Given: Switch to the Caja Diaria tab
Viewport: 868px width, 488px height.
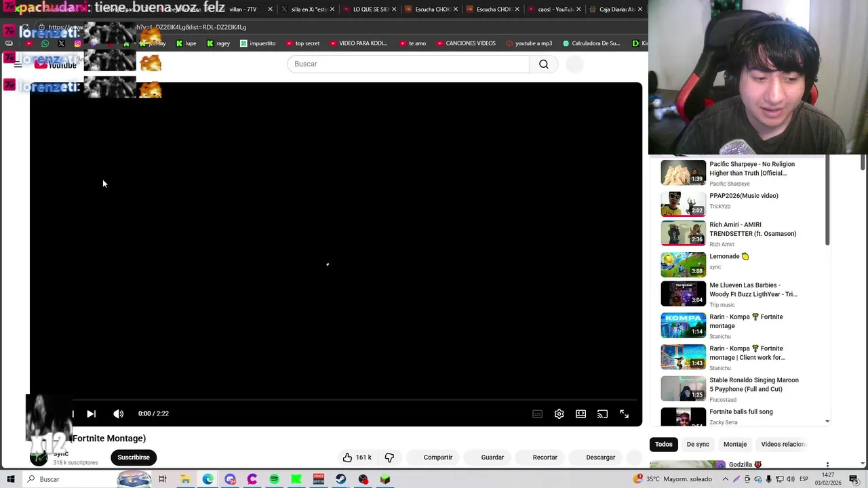Looking at the screenshot, I should [616, 9].
